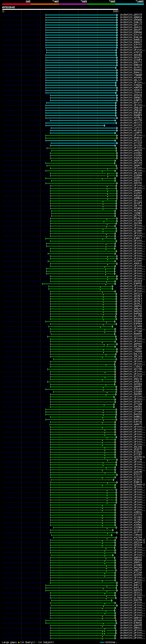
Task: Select hit UniRef100_Q9HBG4
Action: point(131,198)
